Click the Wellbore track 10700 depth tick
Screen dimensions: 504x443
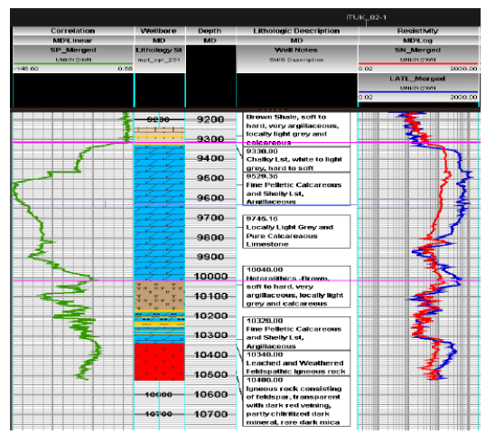click(x=159, y=414)
